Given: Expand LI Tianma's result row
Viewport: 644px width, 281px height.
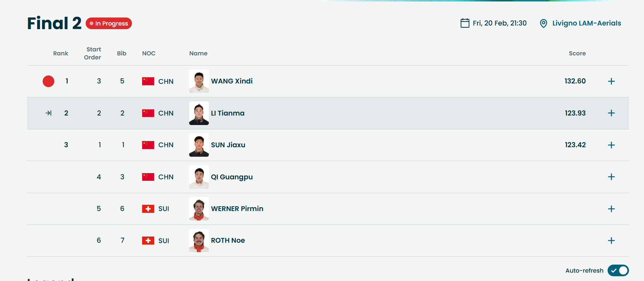Looking at the screenshot, I should (612, 113).
